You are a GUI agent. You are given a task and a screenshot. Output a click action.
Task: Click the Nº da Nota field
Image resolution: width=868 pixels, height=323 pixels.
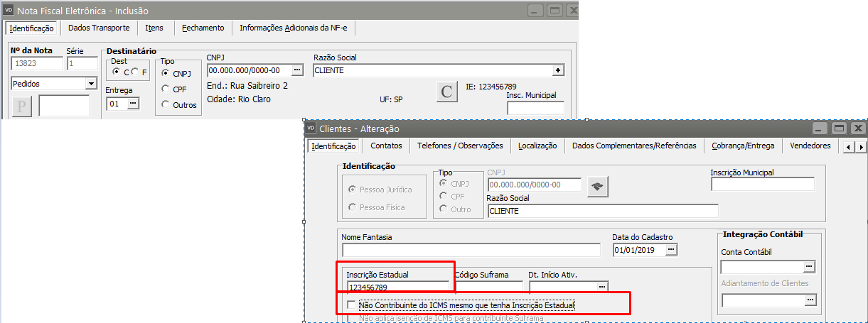pos(38,63)
